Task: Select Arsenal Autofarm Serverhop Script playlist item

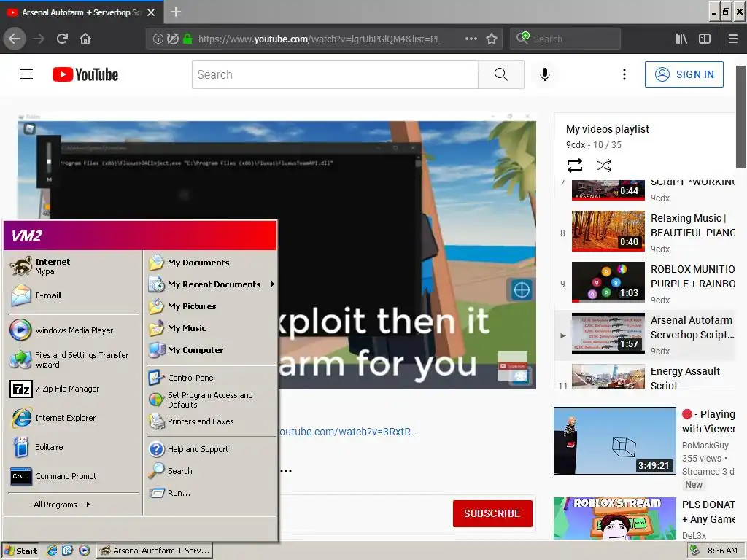Action: tap(646, 335)
